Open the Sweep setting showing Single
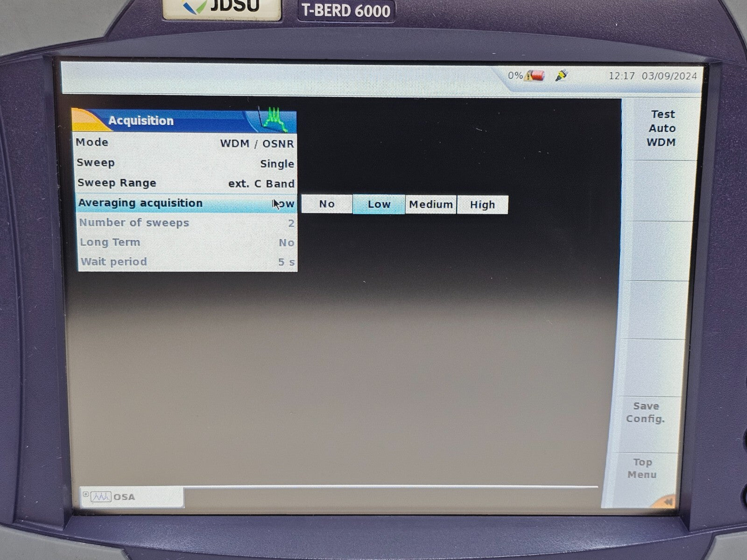The width and height of the screenshot is (747, 560). [187, 163]
